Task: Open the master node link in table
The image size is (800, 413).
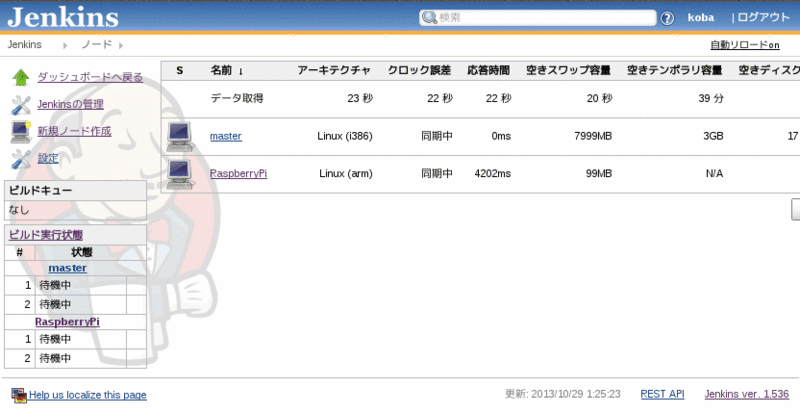Action: click(x=226, y=136)
